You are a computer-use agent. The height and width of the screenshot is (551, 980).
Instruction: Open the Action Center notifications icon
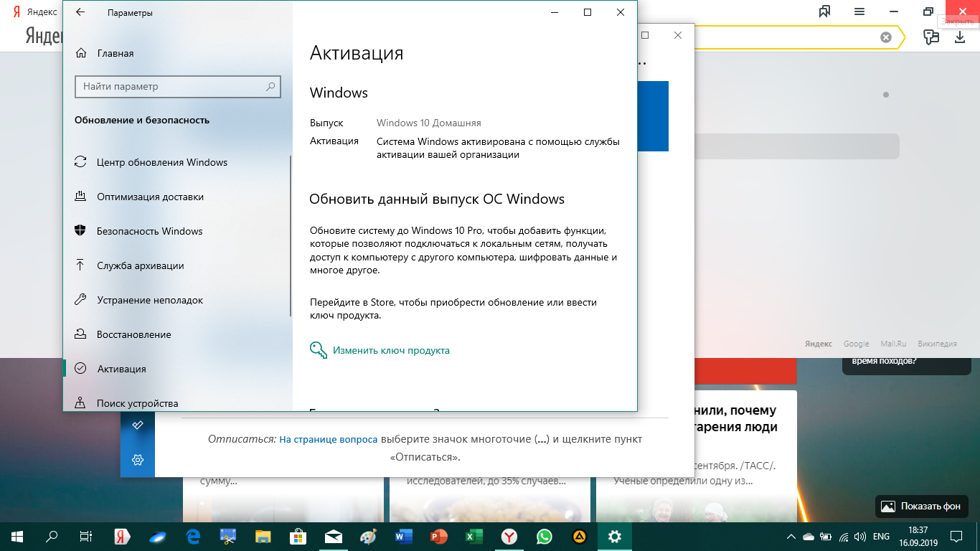point(956,536)
